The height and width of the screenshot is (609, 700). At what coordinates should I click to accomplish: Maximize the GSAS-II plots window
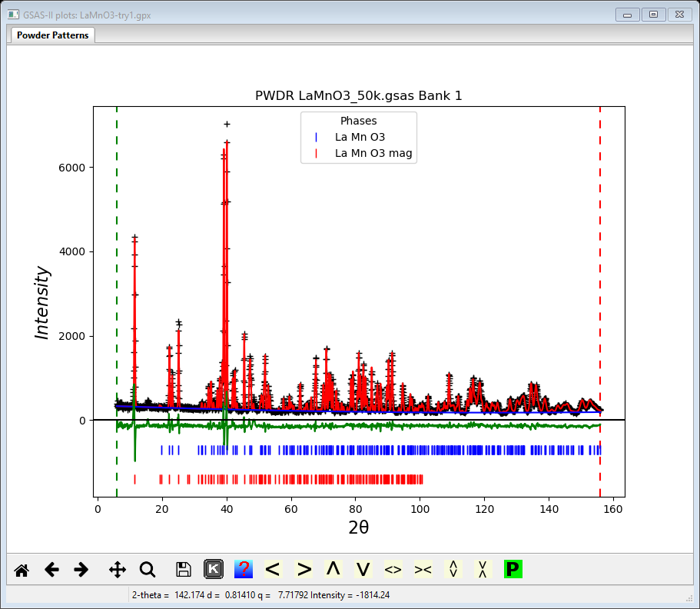click(x=653, y=15)
